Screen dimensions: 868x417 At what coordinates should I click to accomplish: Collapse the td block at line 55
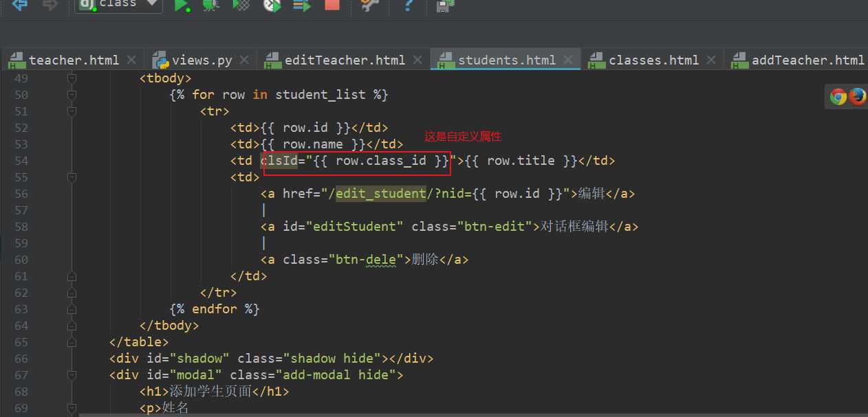pyautogui.click(x=71, y=177)
